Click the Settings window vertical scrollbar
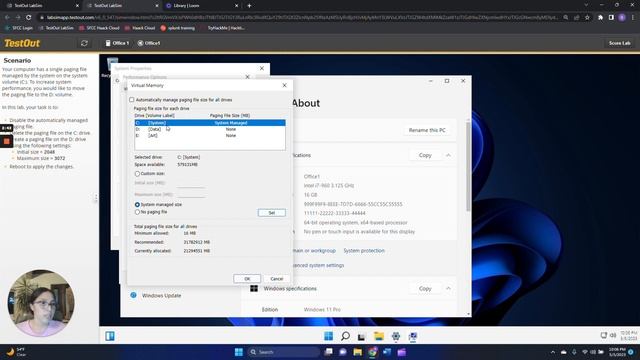Image resolution: width=640 pixels, height=360 pixels. pos(468,167)
